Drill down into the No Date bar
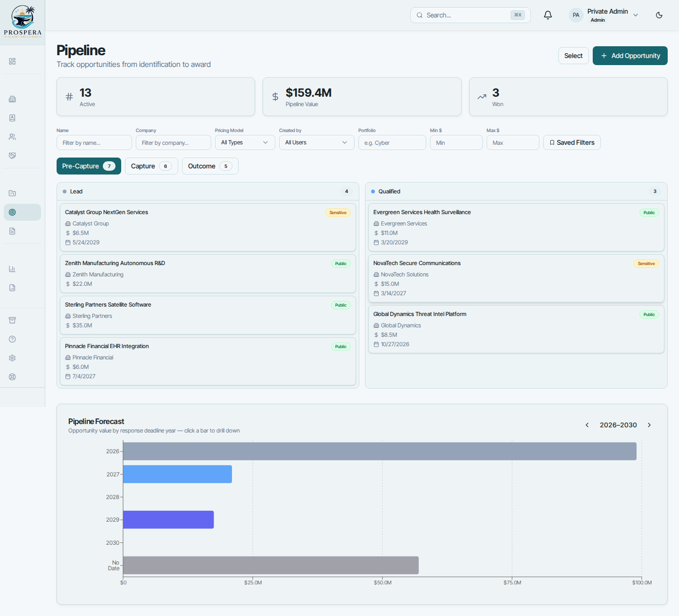679x616 pixels. pos(271,565)
